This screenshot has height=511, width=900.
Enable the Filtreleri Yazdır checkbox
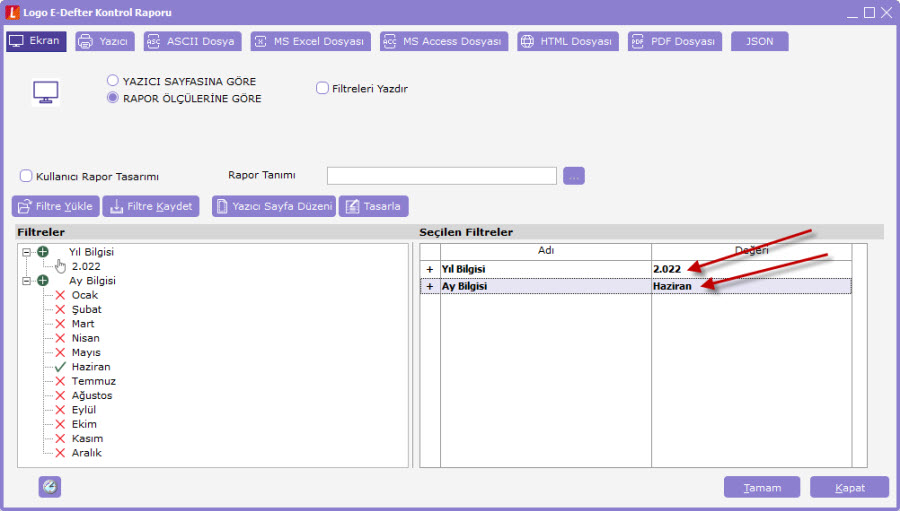[322, 88]
